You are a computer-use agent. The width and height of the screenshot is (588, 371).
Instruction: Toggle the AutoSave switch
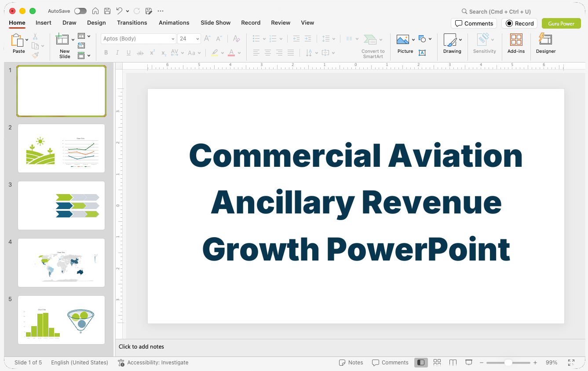click(x=80, y=11)
